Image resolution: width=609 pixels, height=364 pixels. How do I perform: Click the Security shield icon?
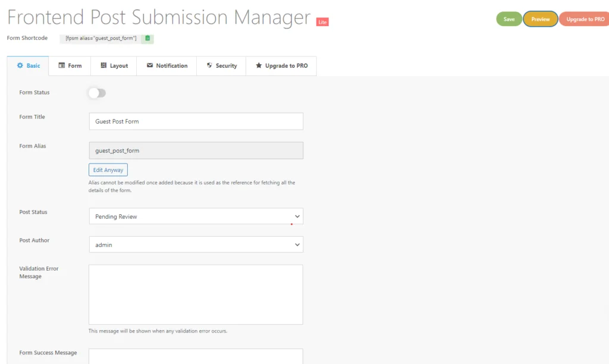click(209, 65)
